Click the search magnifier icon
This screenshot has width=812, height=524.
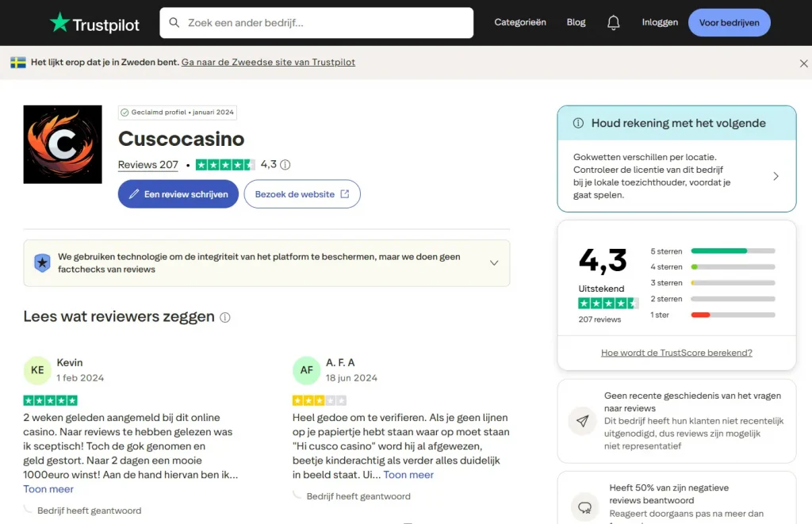174,23
